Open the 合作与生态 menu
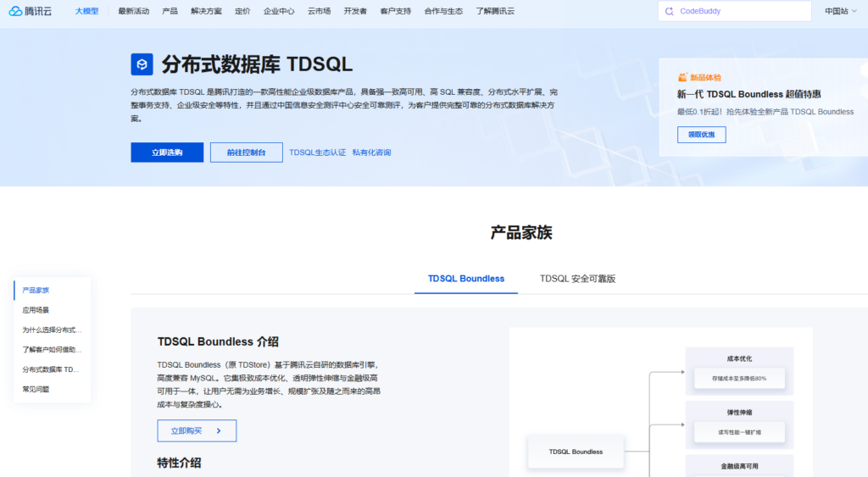Screen dimensions: 868x477 pyautogui.click(x=443, y=11)
